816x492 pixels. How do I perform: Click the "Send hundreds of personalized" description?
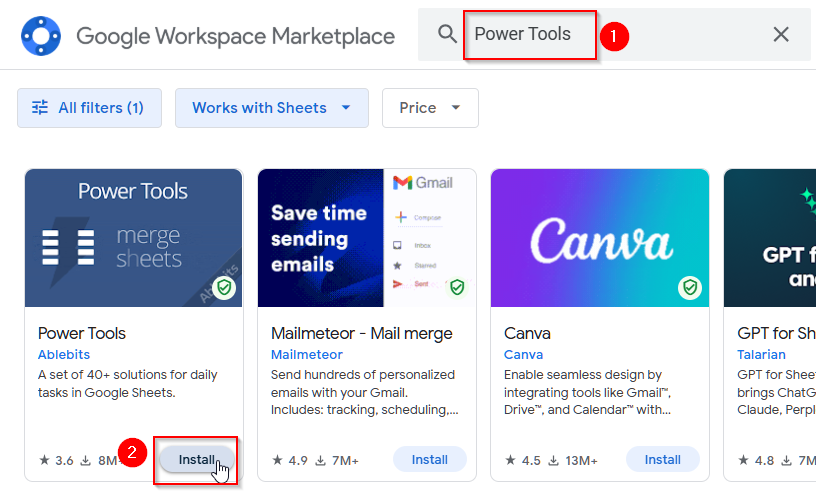pos(365,393)
